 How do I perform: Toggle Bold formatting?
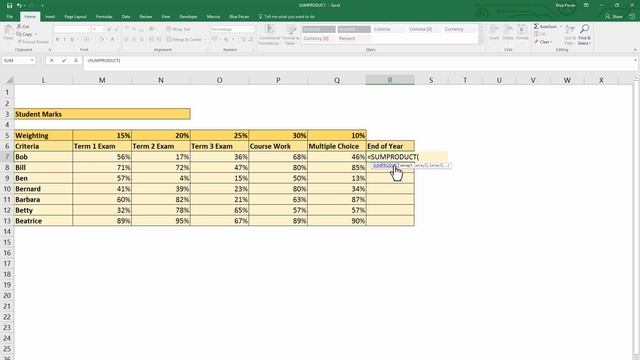click(x=57, y=39)
